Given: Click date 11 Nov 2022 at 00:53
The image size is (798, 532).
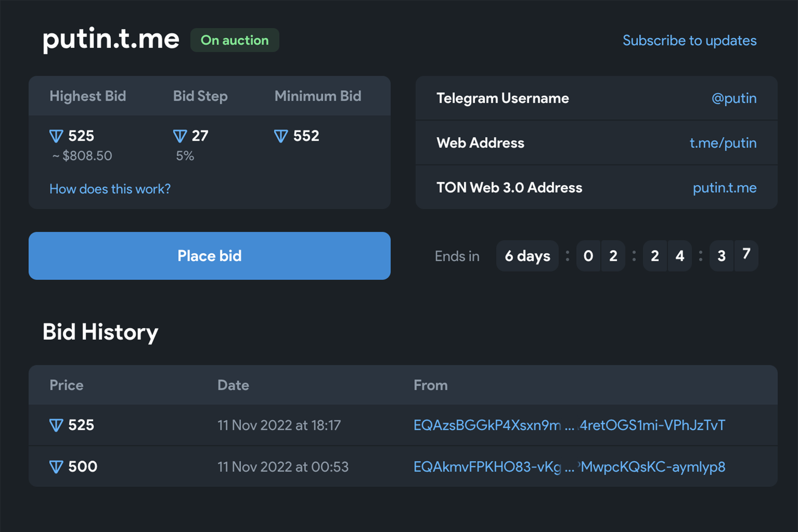Looking at the screenshot, I should [x=282, y=467].
